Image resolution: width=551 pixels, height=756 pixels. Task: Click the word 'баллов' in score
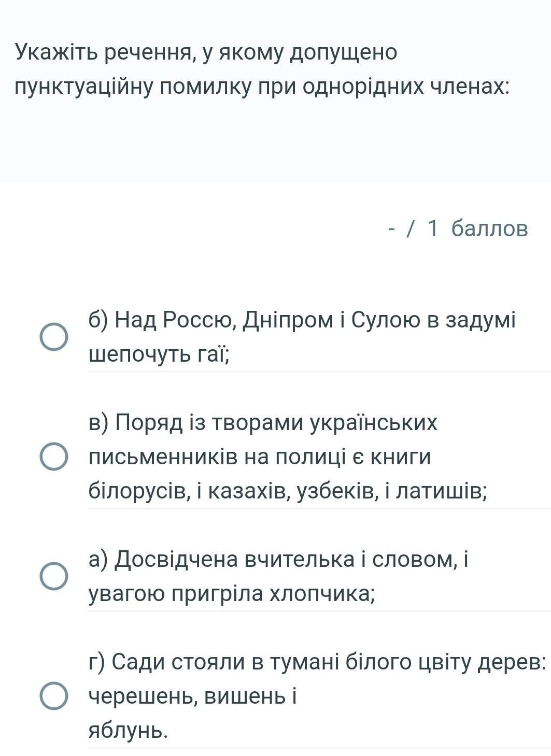pos(489,228)
